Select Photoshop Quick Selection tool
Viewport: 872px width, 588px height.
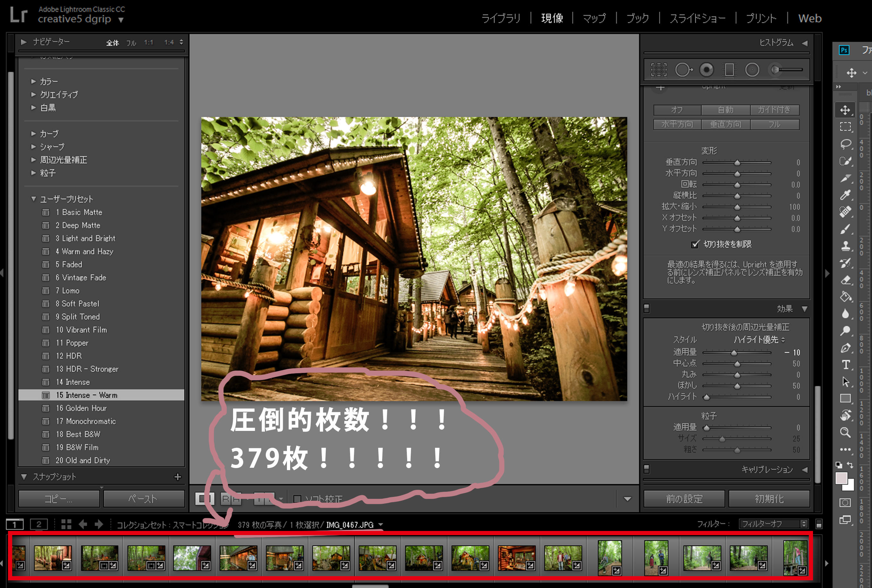tap(845, 161)
